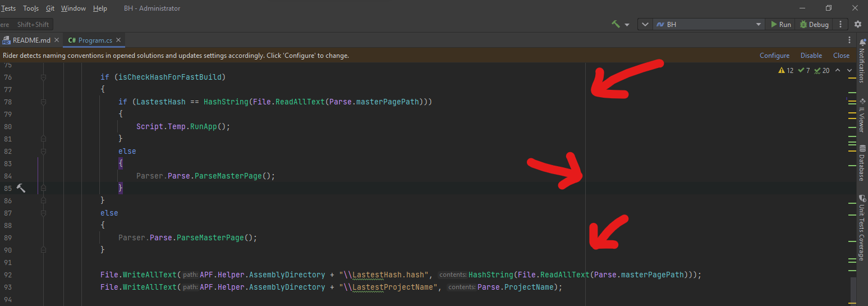Open the Database side panel
868x306 pixels.
click(862, 163)
